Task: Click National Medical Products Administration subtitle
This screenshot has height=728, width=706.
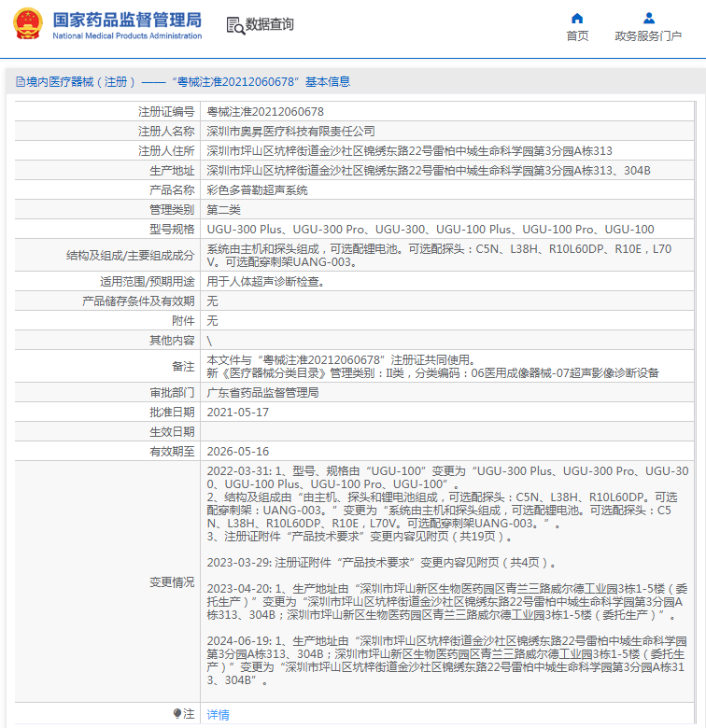Action: click(x=127, y=35)
